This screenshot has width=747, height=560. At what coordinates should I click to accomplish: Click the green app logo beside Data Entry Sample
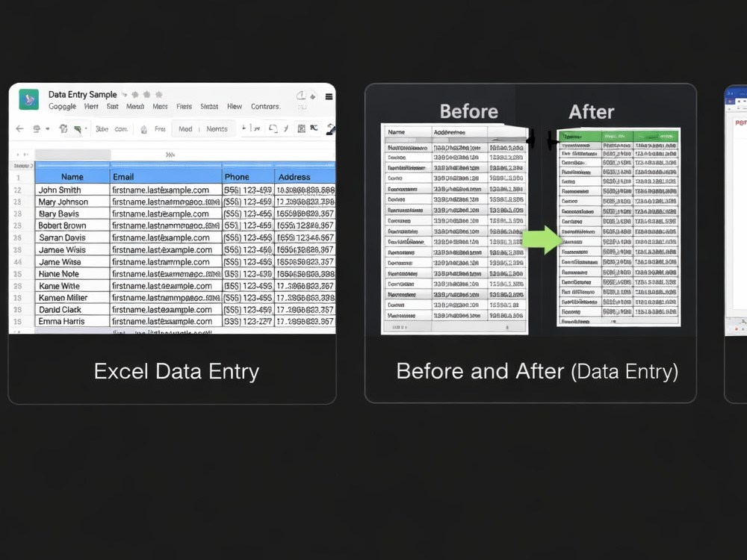click(x=28, y=99)
